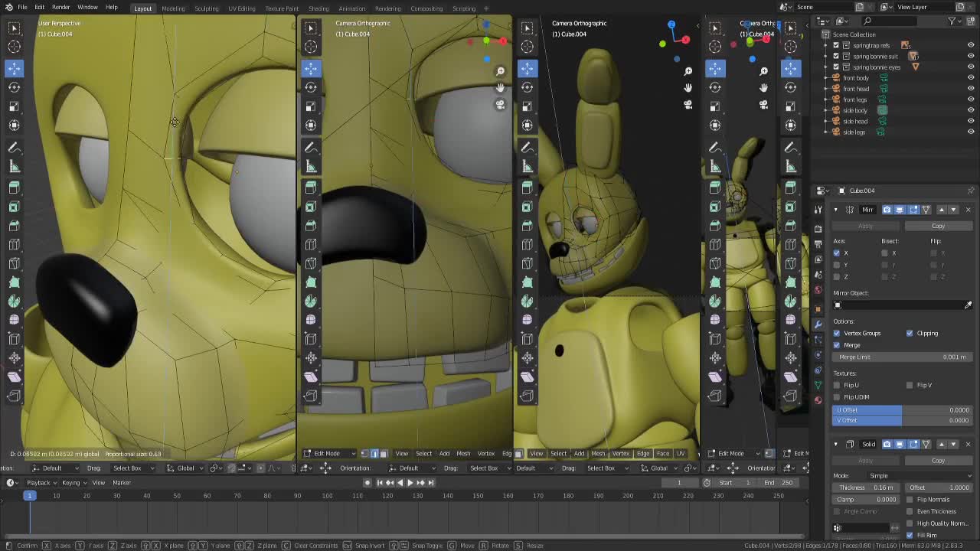The height and width of the screenshot is (551, 980).
Task: Open the Modifiers wrench properties tab
Action: click(818, 324)
